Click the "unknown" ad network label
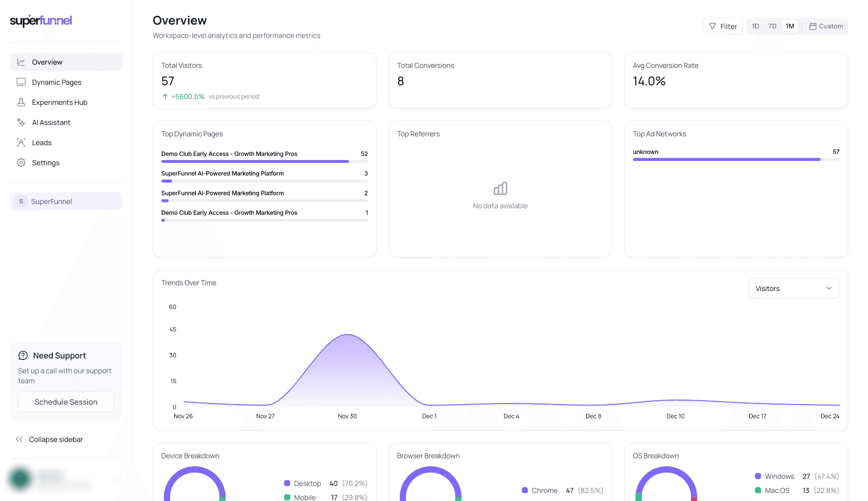The image size is (868, 501). tap(646, 152)
